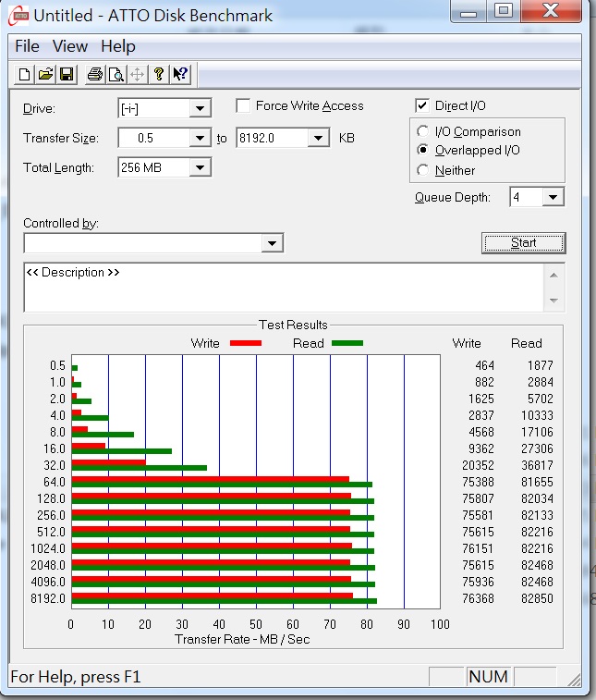Screen dimensions: 596x700
Task: Click the 64.0 transfer size row label
Action: (x=55, y=482)
